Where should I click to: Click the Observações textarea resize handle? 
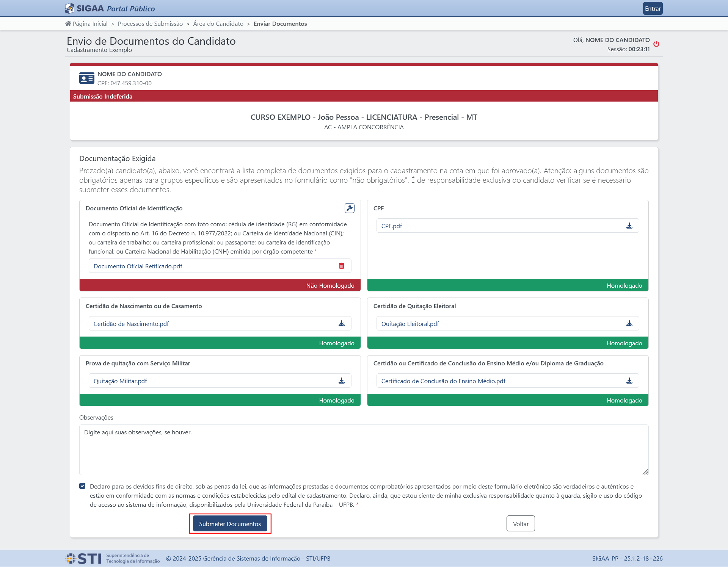645,472
